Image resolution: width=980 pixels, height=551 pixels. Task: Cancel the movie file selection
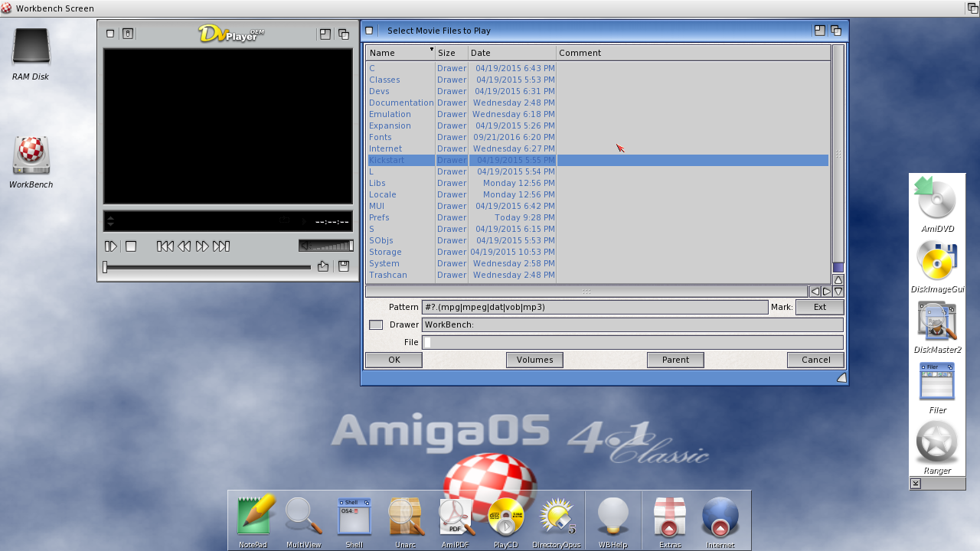[815, 360]
